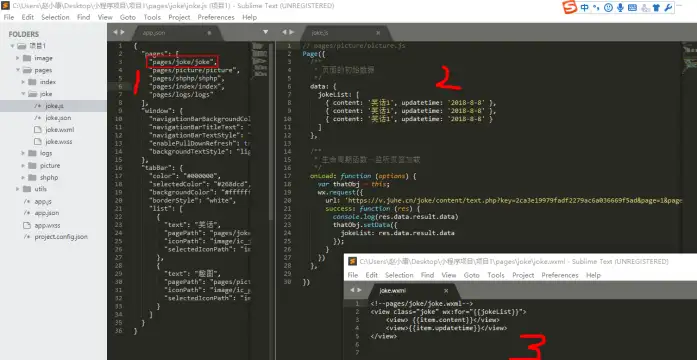Open the Sogou wrench toolbox icon
The image size is (697, 360).
point(668,8)
